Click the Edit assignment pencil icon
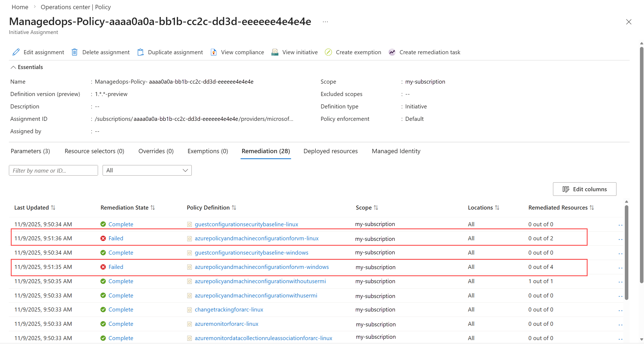The image size is (644, 349). click(16, 52)
